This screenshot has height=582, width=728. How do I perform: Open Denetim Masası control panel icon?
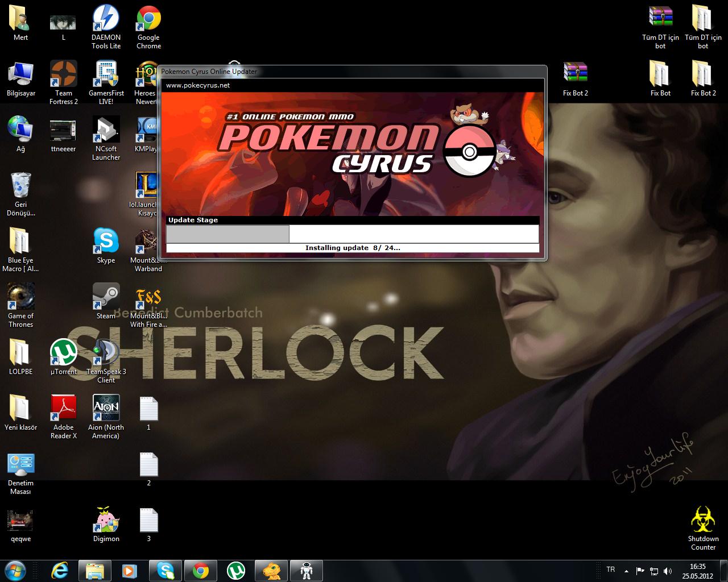tap(20, 473)
